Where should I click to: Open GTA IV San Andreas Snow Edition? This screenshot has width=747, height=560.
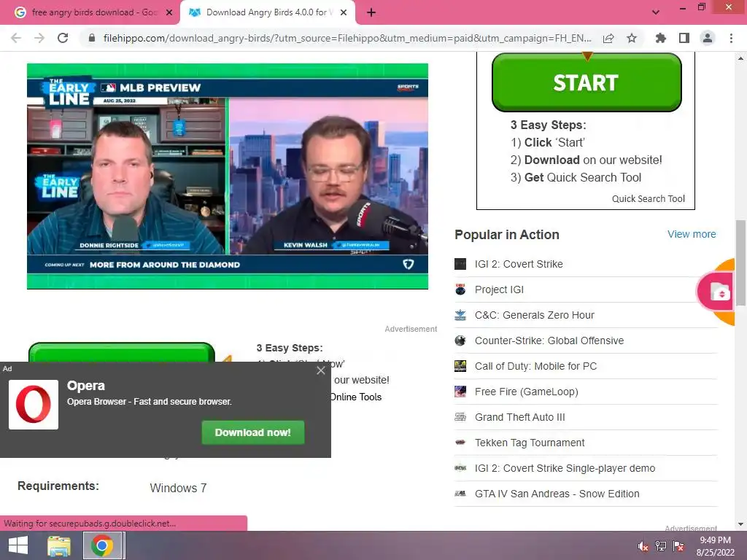tap(557, 494)
